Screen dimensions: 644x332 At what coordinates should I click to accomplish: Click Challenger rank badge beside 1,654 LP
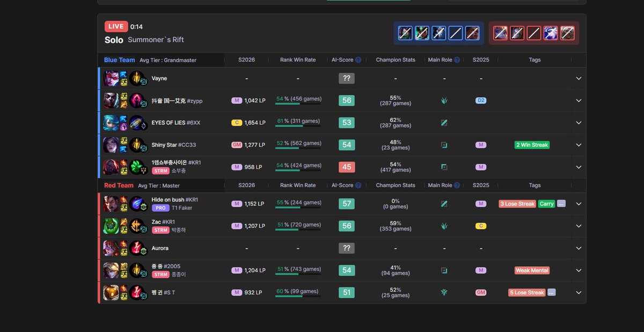(x=237, y=123)
